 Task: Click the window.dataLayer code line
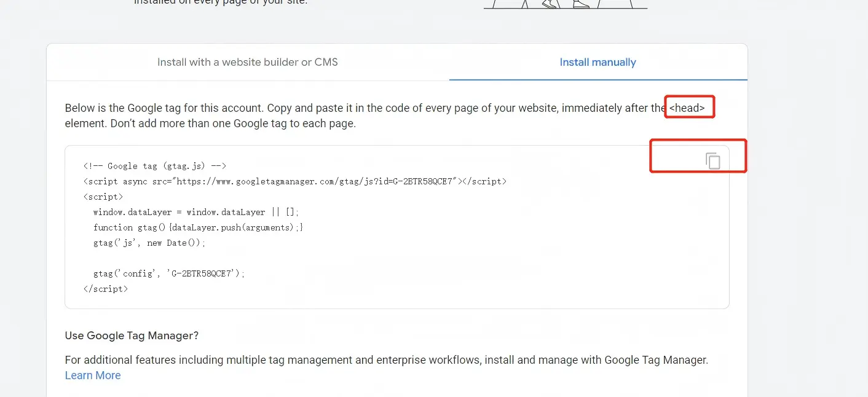[x=196, y=212]
